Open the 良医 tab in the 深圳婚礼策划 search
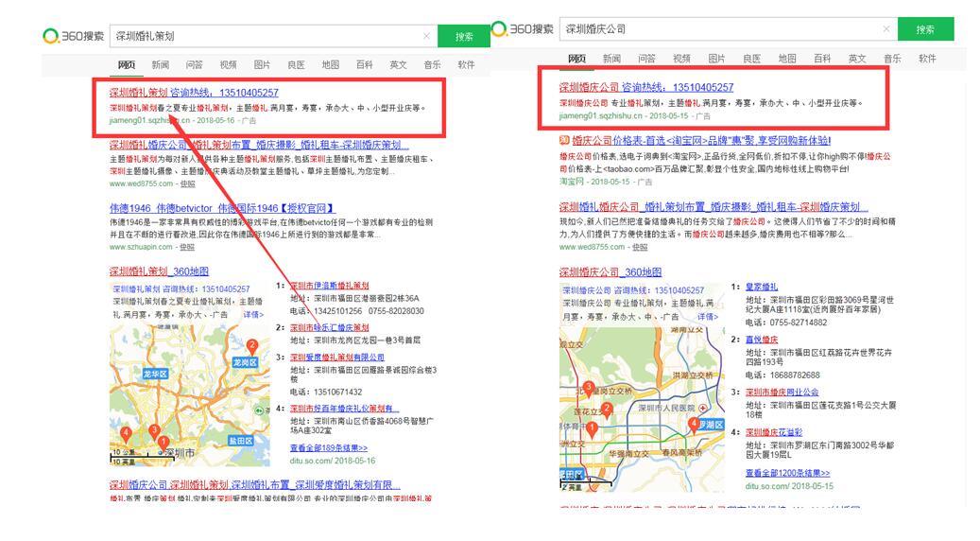 [296, 65]
